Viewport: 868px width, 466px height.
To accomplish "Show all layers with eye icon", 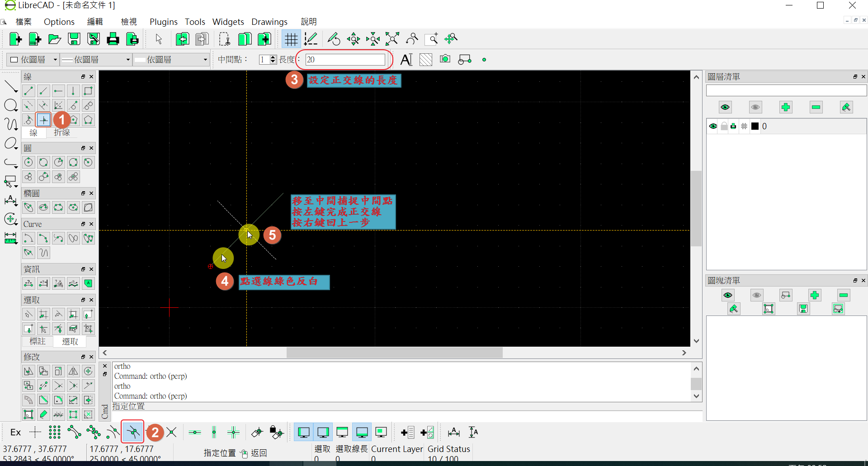I will pyautogui.click(x=725, y=107).
